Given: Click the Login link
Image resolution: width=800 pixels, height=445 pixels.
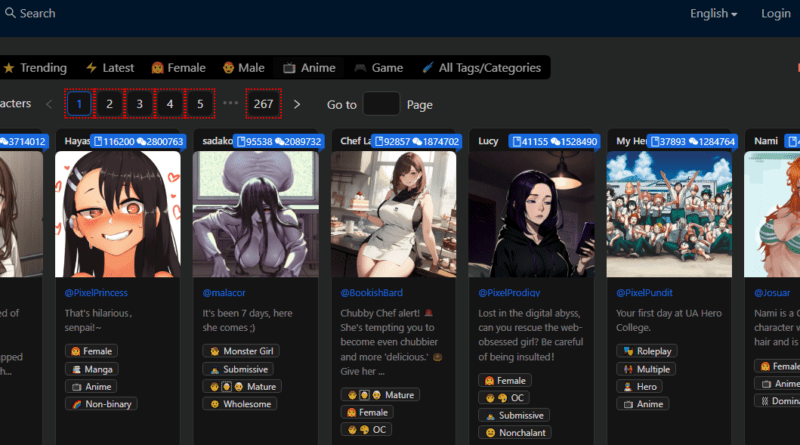Looking at the screenshot, I should (x=776, y=14).
